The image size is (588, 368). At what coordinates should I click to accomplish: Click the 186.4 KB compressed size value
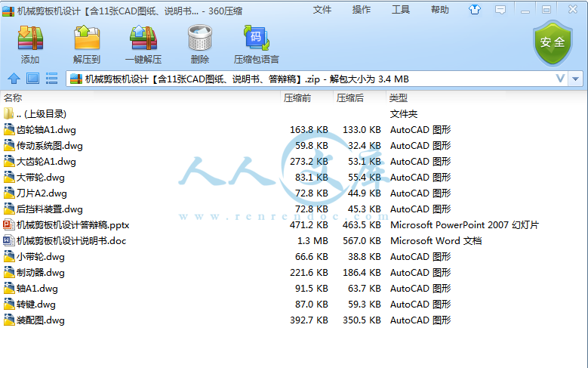[362, 273]
